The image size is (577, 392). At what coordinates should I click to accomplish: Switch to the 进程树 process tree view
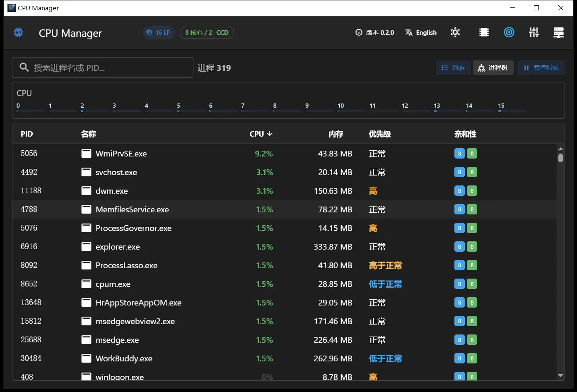click(493, 68)
